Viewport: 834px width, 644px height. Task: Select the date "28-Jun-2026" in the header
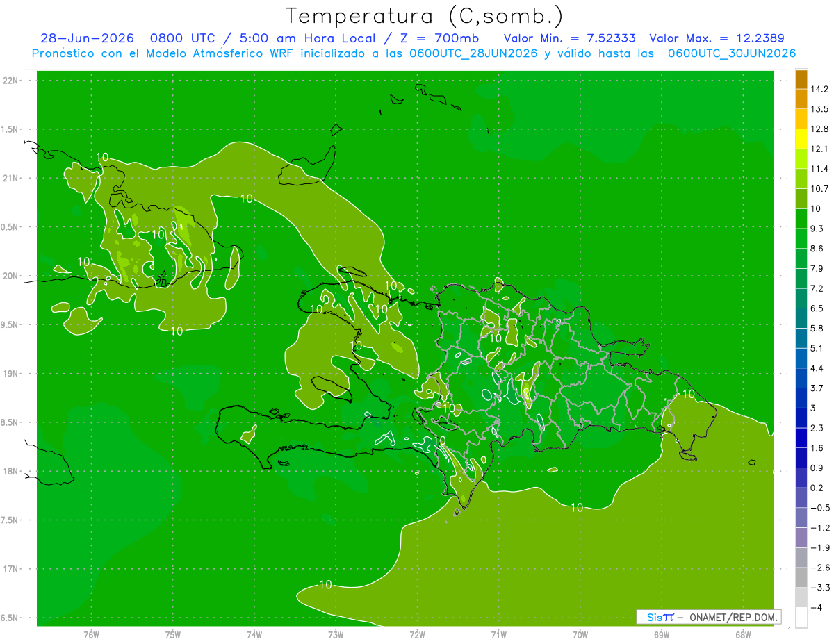coord(87,38)
